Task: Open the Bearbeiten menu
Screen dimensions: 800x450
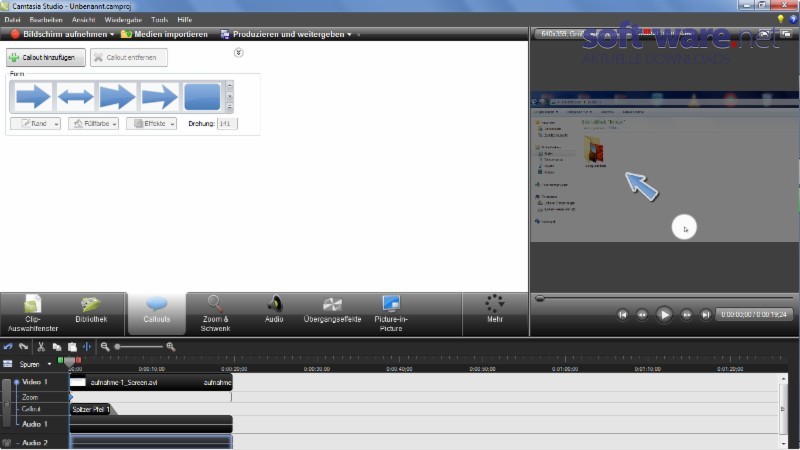Action: (46, 19)
